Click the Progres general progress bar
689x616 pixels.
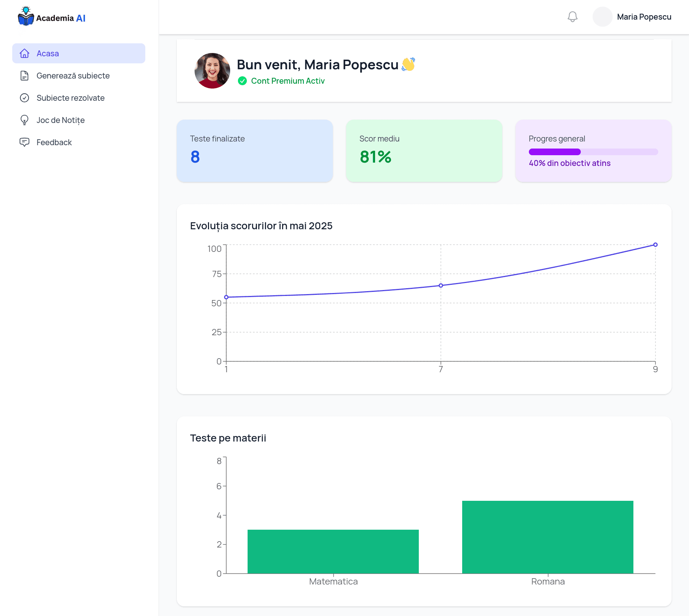593,152
